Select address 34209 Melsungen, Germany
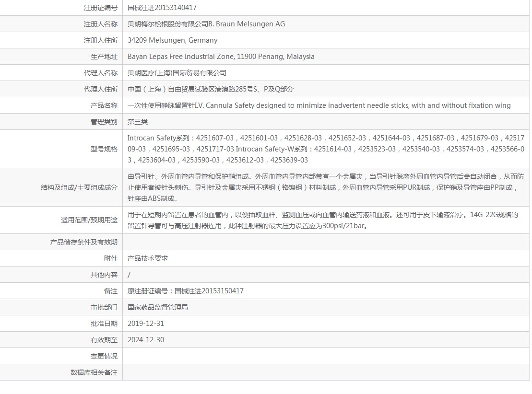This screenshot has height=394, width=532. 172,40
